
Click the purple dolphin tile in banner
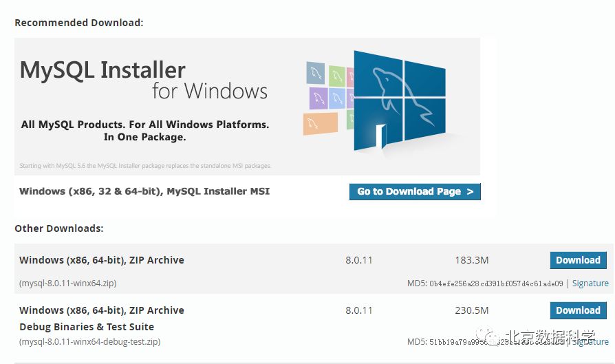pyautogui.click(x=318, y=98)
